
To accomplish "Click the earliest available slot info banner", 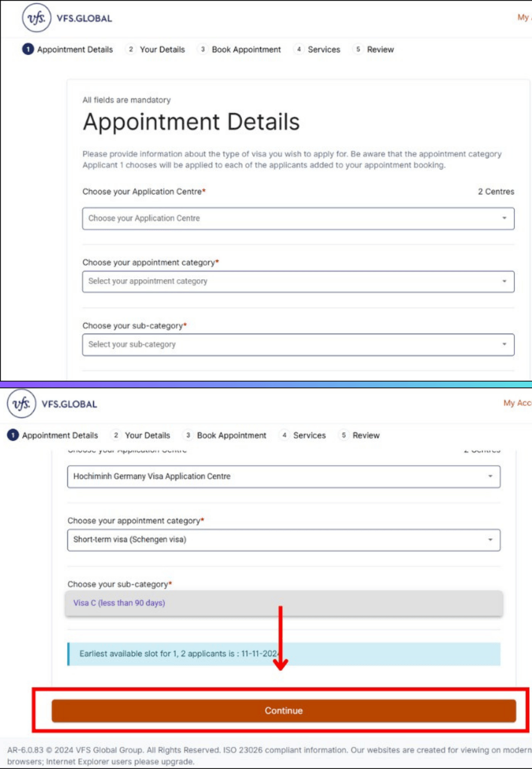I will (x=284, y=654).
